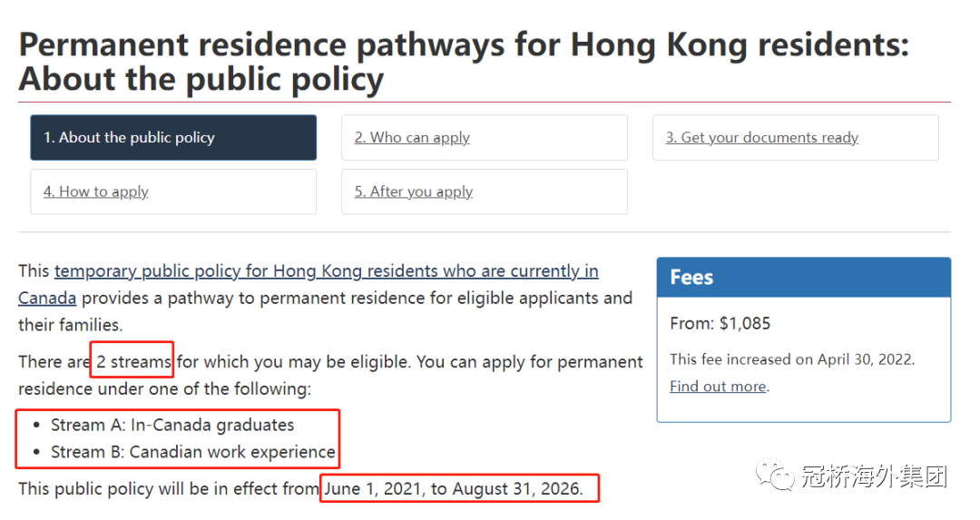Viewport: 980px width, 520px height.
Task: Click the 'This public policy will be in effect' sentence
Action: pos(168,489)
